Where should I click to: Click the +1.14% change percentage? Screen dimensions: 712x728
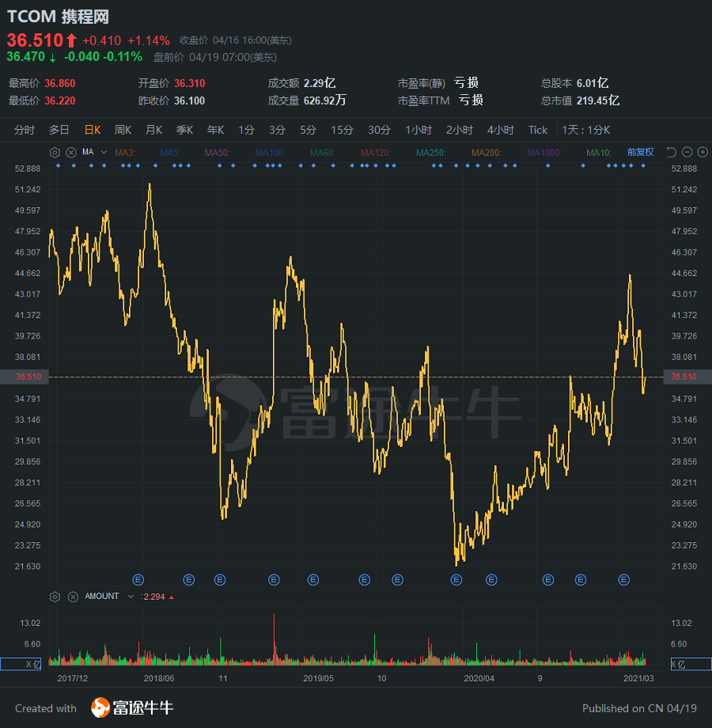149,41
